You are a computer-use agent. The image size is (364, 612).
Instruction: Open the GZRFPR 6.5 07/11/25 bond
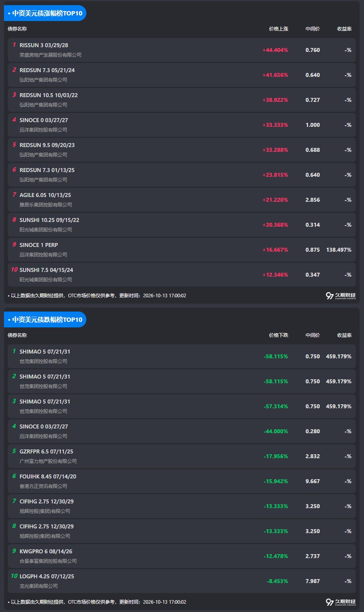[182, 456]
